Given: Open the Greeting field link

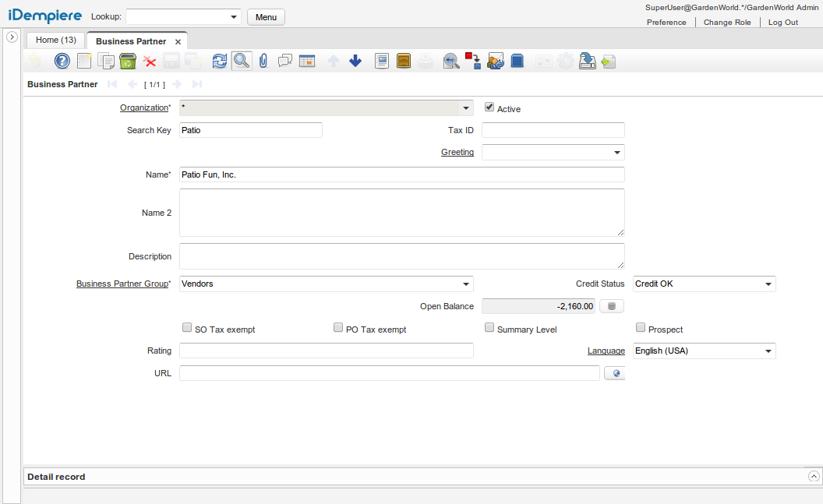Looking at the screenshot, I should pos(457,152).
